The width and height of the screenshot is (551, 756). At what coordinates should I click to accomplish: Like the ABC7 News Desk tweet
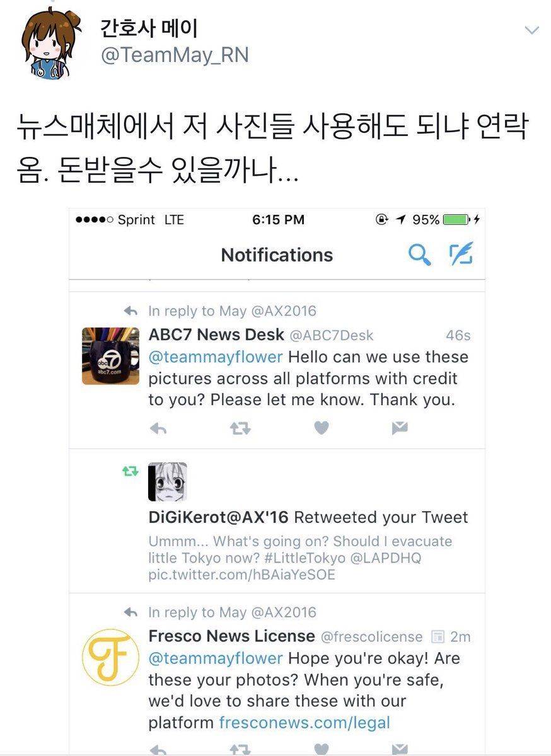point(322,428)
